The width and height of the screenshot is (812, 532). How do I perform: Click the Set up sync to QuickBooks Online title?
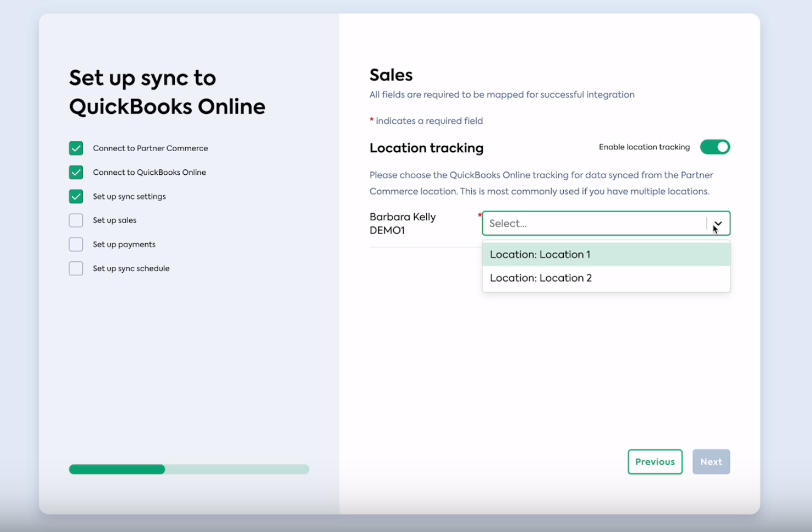click(167, 92)
